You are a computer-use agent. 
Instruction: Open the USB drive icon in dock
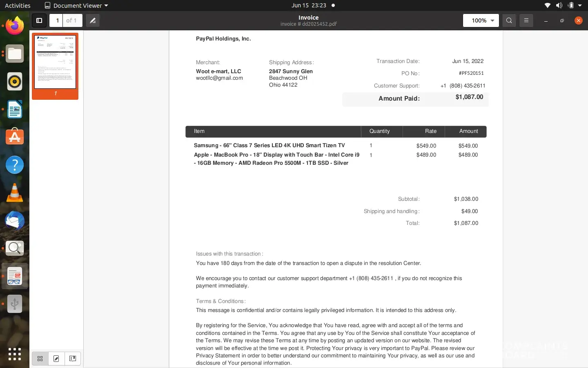click(x=15, y=304)
